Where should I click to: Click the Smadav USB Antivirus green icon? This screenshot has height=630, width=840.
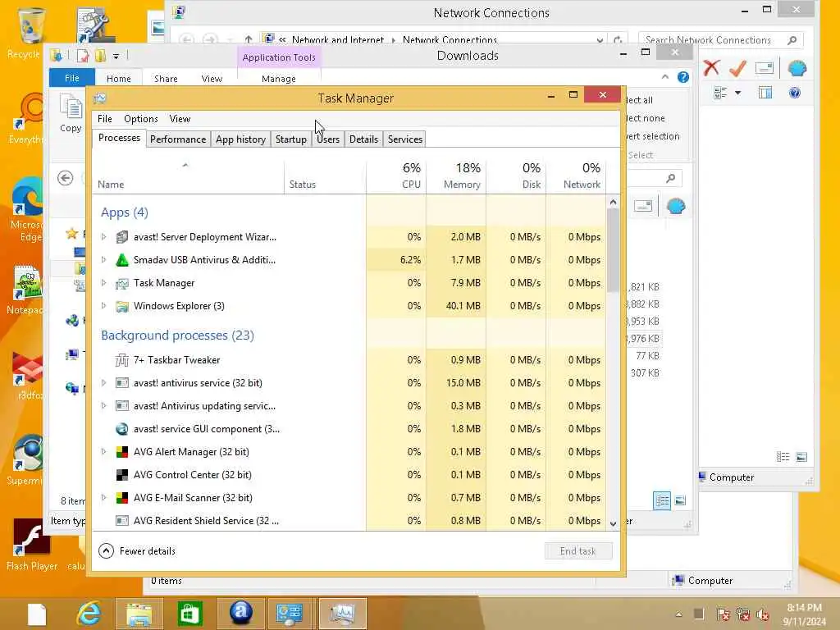[x=122, y=260]
